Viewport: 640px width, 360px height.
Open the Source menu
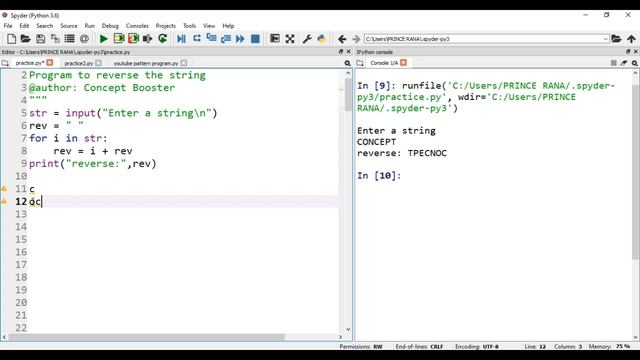coord(69,26)
